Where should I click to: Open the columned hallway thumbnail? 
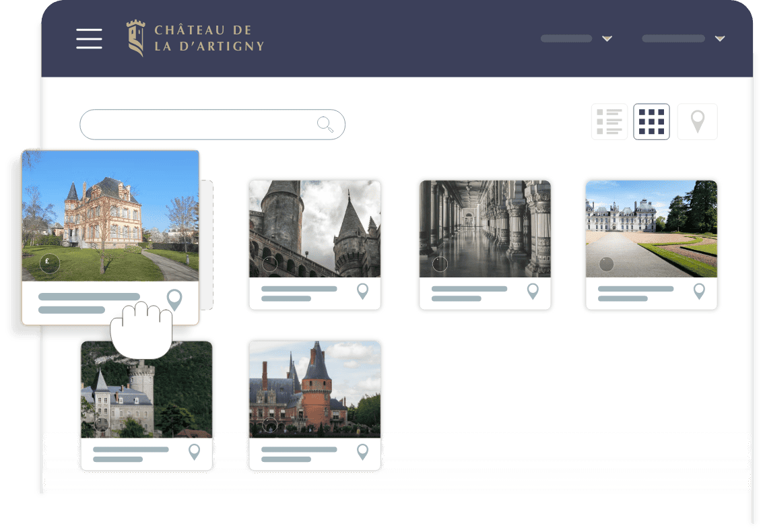tap(485, 229)
